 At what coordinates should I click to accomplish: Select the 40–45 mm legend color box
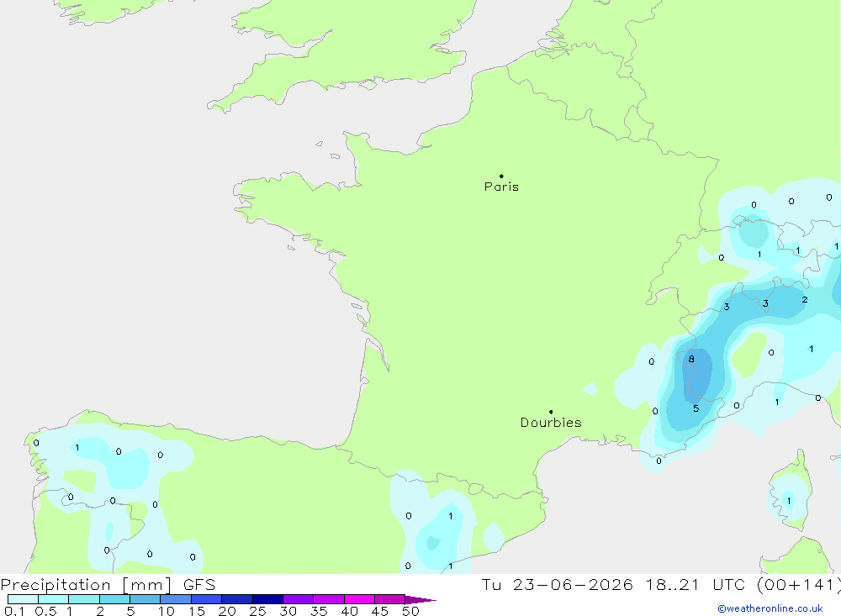359,599
